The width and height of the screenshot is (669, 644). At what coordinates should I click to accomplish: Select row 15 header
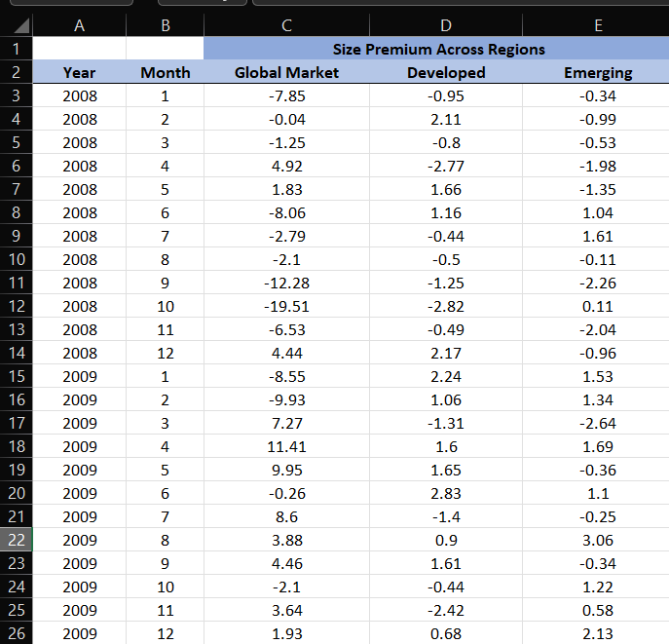(17, 376)
